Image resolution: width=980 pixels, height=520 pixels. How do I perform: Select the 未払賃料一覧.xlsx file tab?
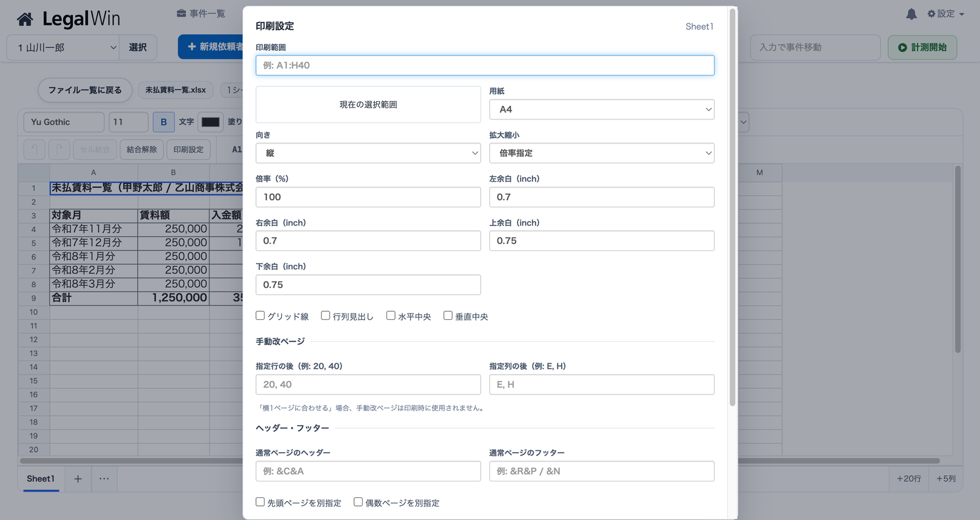pos(176,90)
